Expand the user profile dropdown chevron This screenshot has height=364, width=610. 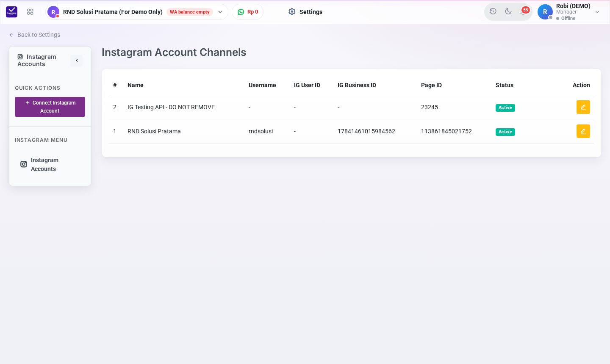(597, 12)
